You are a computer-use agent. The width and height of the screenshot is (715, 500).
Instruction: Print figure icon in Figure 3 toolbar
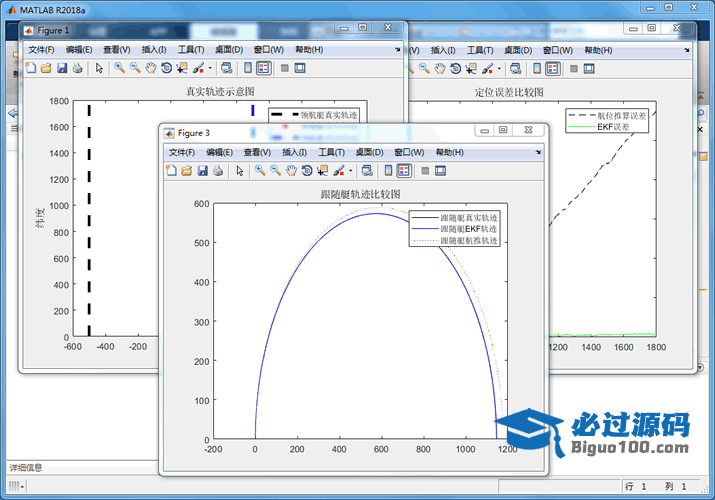tap(218, 171)
